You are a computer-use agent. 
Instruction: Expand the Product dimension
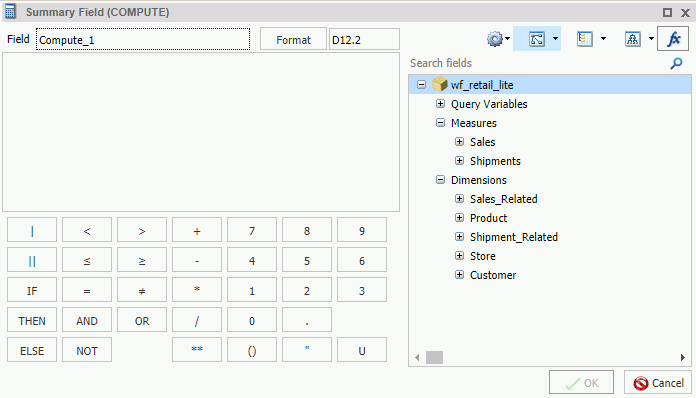(459, 218)
